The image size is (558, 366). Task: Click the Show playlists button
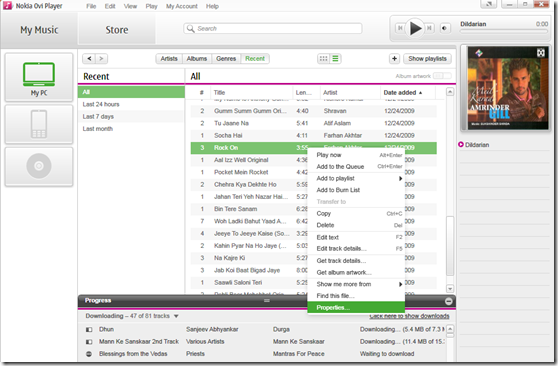click(x=427, y=58)
